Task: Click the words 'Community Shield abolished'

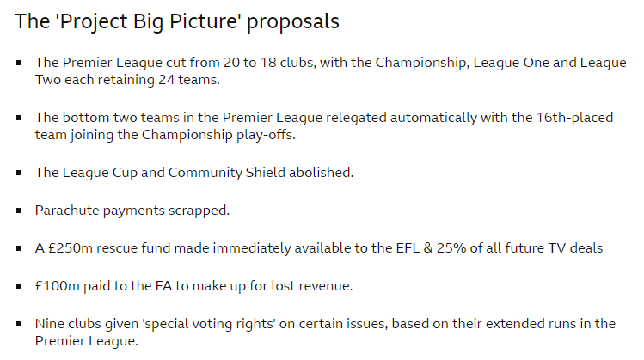Action: (x=260, y=172)
